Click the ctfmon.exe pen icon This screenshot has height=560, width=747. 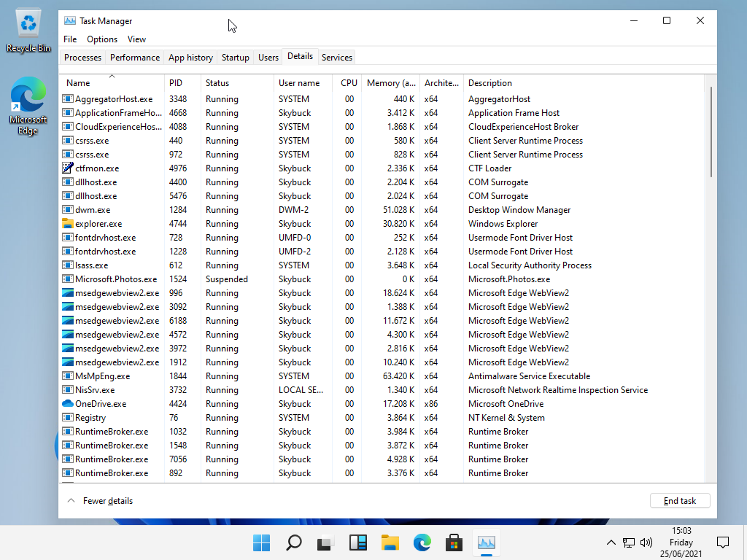click(68, 168)
